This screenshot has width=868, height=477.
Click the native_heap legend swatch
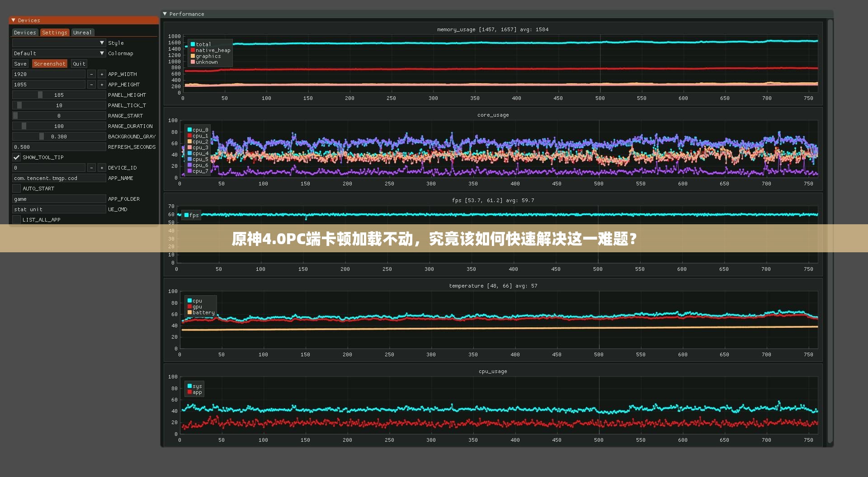click(x=193, y=50)
